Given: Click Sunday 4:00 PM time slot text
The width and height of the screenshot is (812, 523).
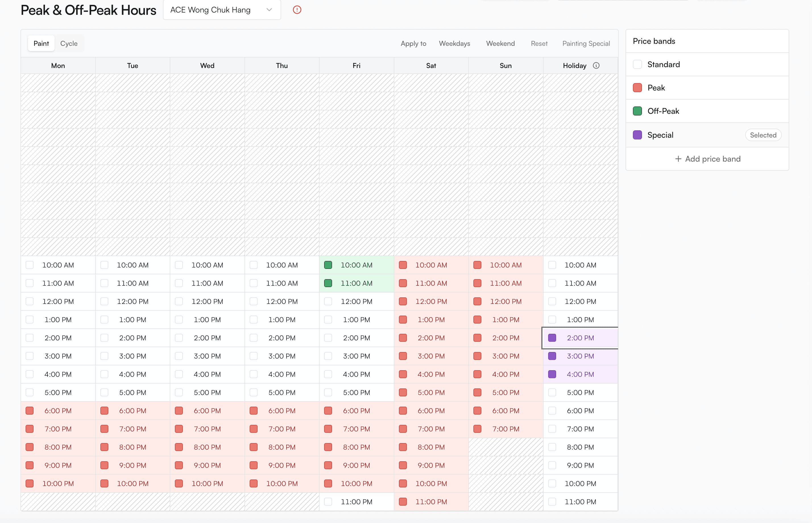Looking at the screenshot, I should pyautogui.click(x=506, y=374).
